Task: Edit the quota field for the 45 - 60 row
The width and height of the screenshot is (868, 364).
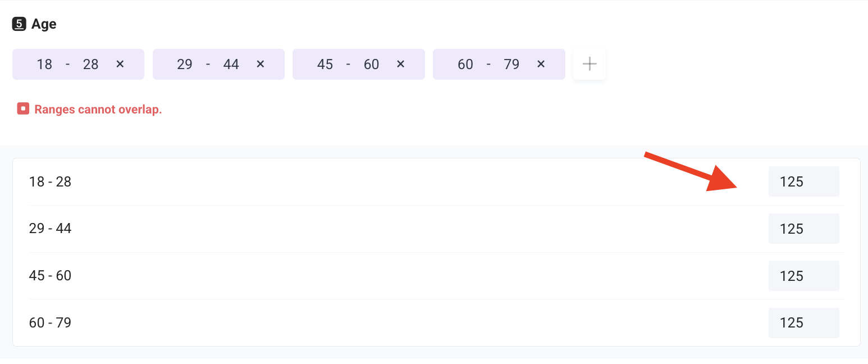Action: (803, 276)
